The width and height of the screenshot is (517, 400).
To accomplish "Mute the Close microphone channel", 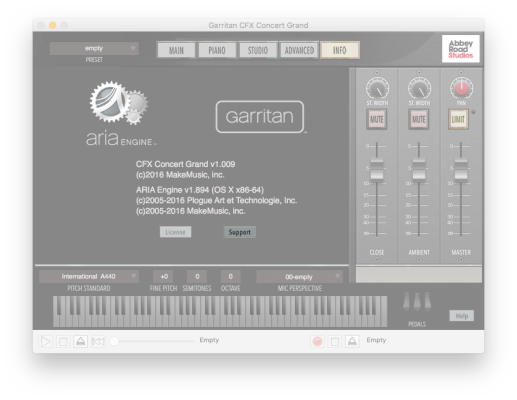I will [377, 119].
